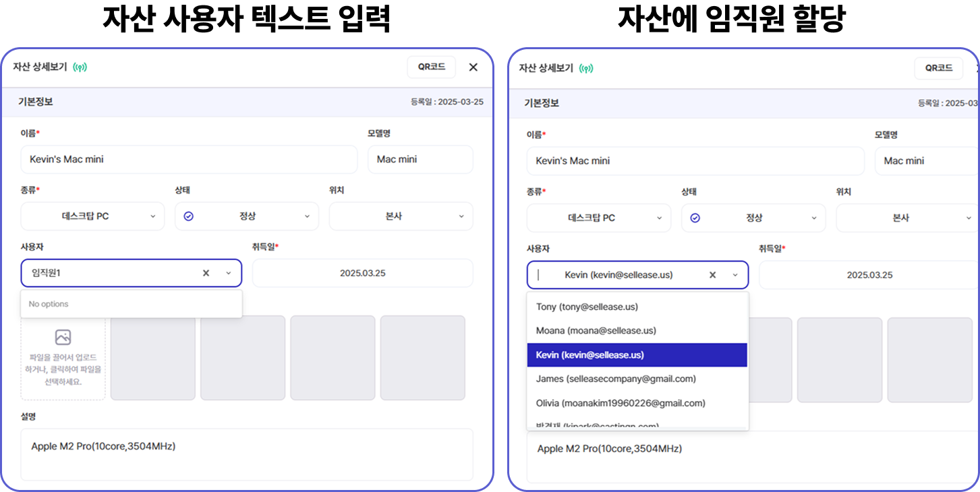Edit 모델명 Mac mini field in right panel
Viewport: 980px width, 492px height.
point(927,161)
